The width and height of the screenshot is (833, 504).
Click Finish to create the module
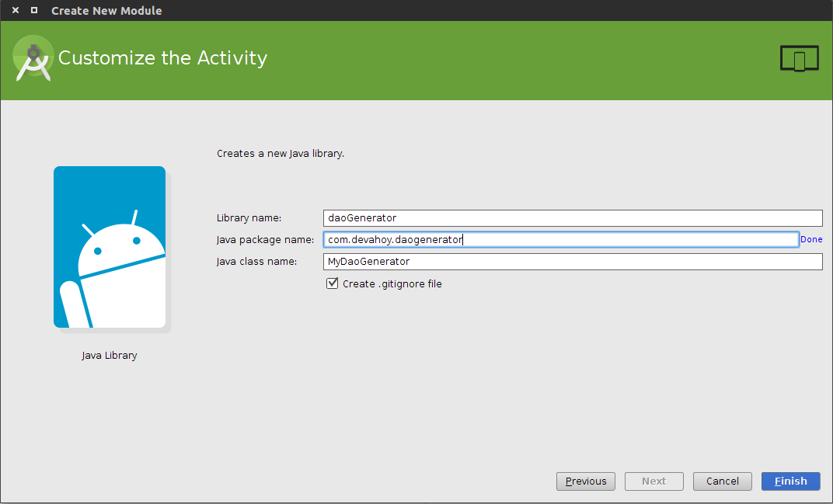coord(790,481)
